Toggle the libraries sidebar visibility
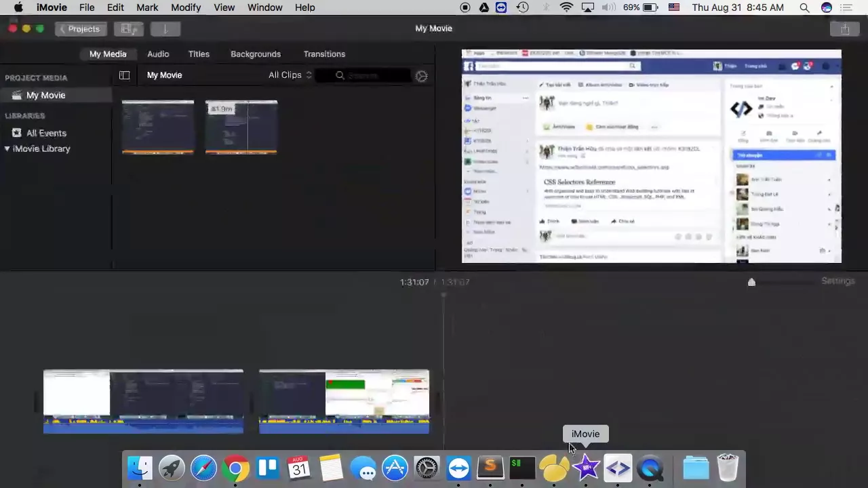Viewport: 868px width, 488px height. click(124, 75)
